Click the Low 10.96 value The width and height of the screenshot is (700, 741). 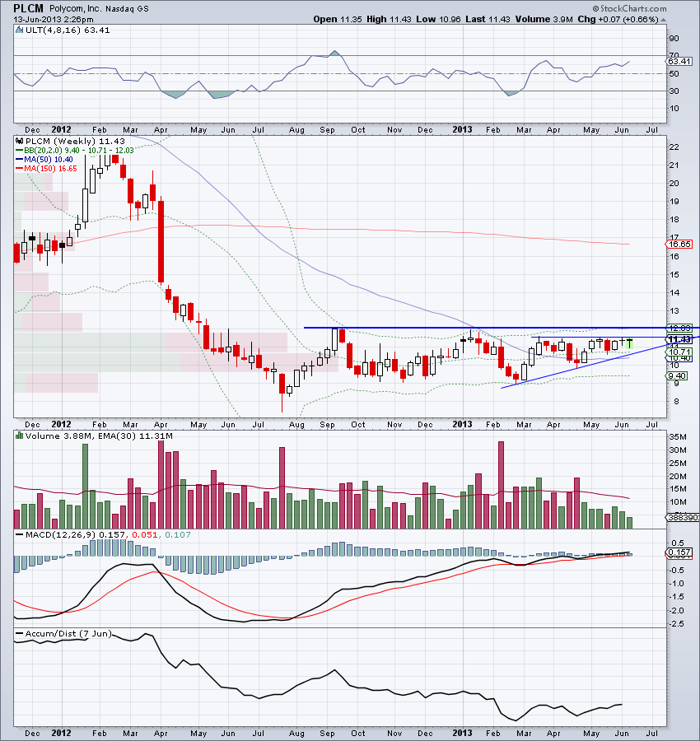(438, 20)
